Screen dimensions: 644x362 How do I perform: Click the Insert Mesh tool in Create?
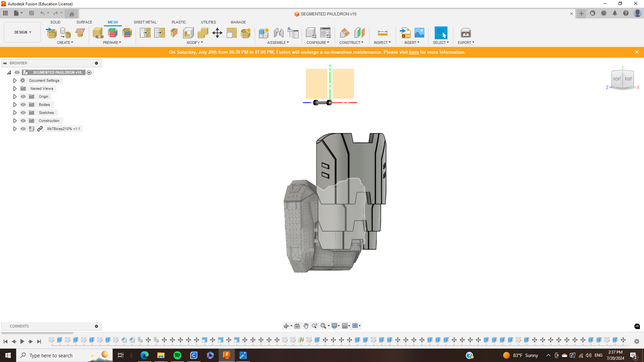coord(51,33)
